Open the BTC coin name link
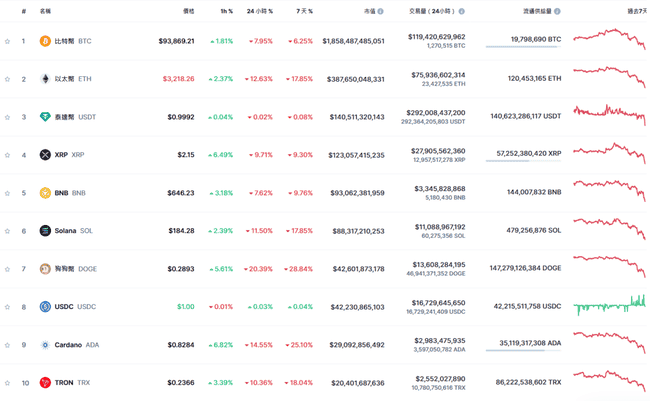Image resolution: width=650 pixels, height=401 pixels. 73,41
